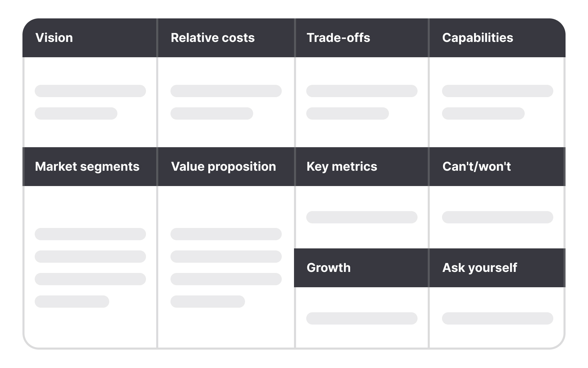Click the Key metrics header

click(x=342, y=167)
